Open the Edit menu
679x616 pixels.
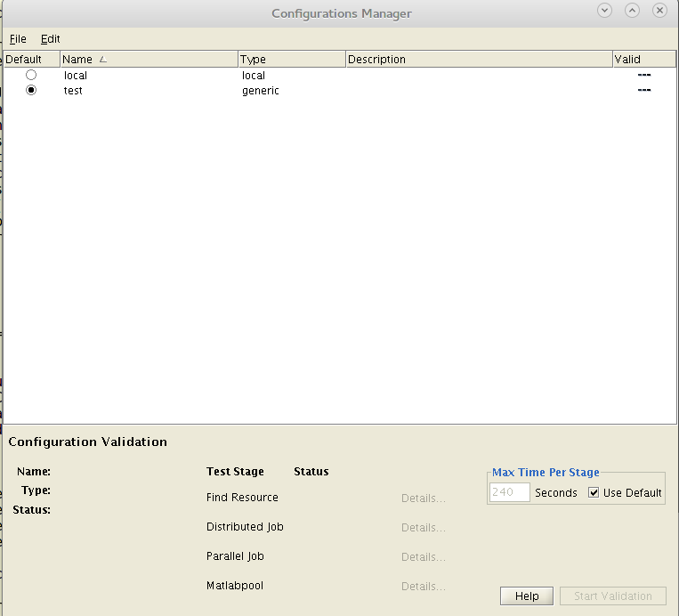tap(51, 39)
